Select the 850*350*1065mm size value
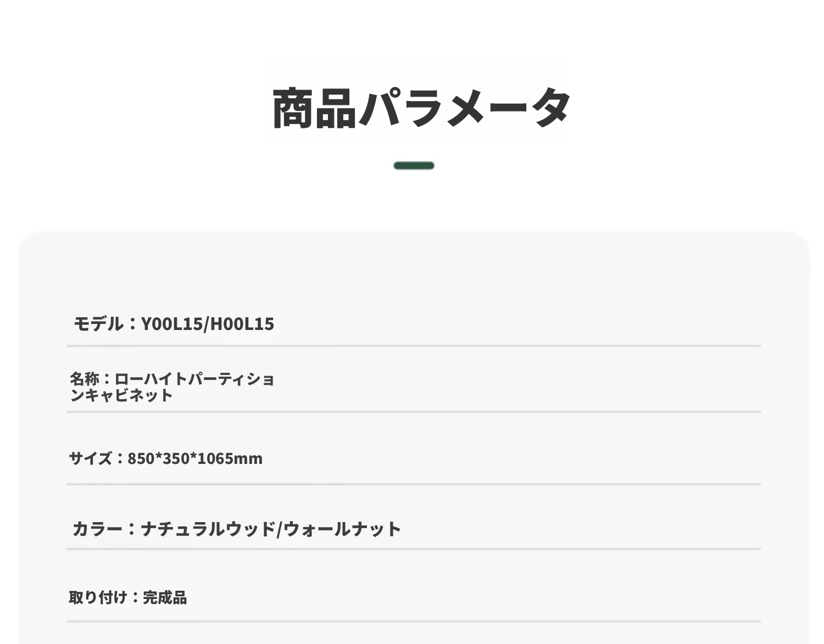Image resolution: width=824 pixels, height=644 pixels. [x=195, y=458]
